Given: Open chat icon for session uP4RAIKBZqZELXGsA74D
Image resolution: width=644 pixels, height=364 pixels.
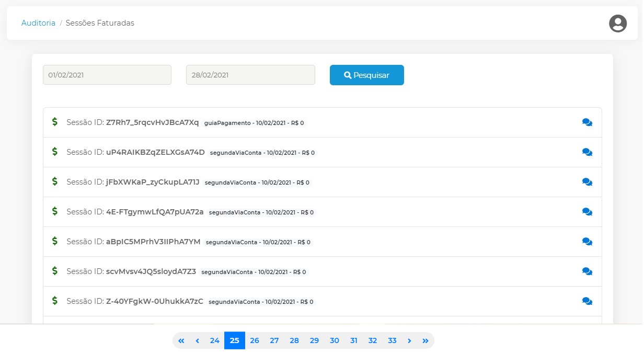Looking at the screenshot, I should click(x=587, y=152).
